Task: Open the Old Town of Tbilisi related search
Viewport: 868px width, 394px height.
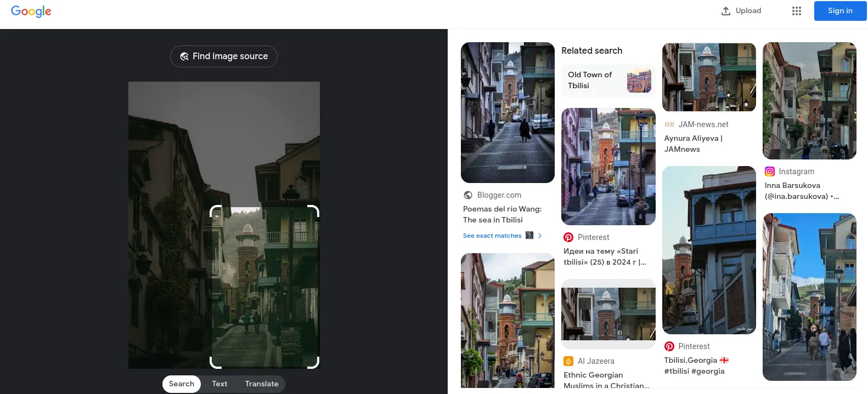Action: (x=608, y=81)
